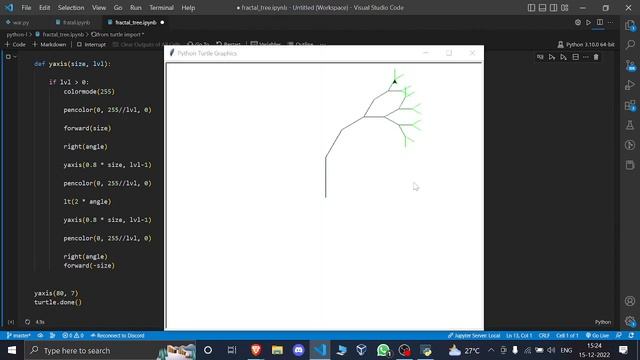Click Run by Line icon in cell toolbar
The image size is (640, 360).
point(540,57)
